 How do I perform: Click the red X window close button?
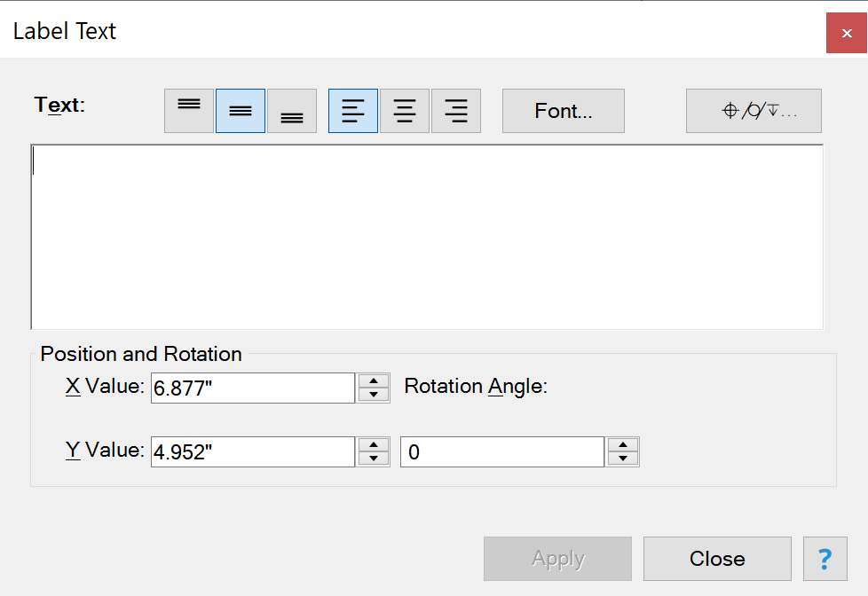coord(847,33)
